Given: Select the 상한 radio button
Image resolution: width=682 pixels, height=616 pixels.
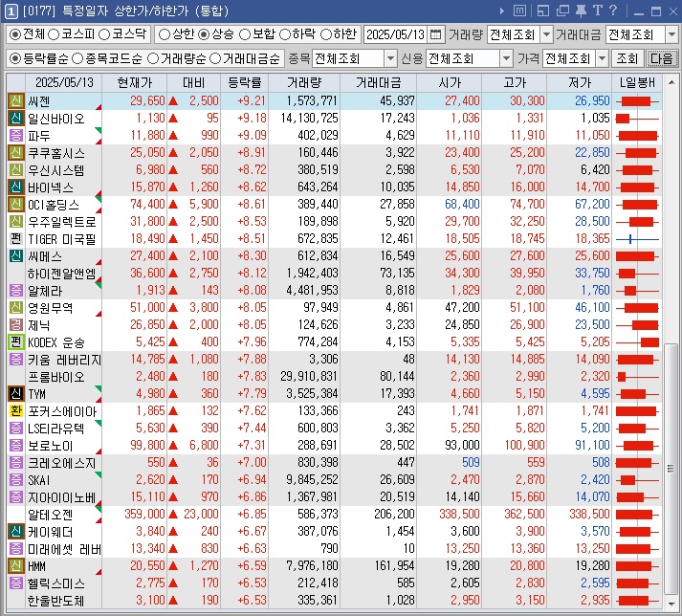Looking at the screenshot, I should pyautogui.click(x=165, y=34).
